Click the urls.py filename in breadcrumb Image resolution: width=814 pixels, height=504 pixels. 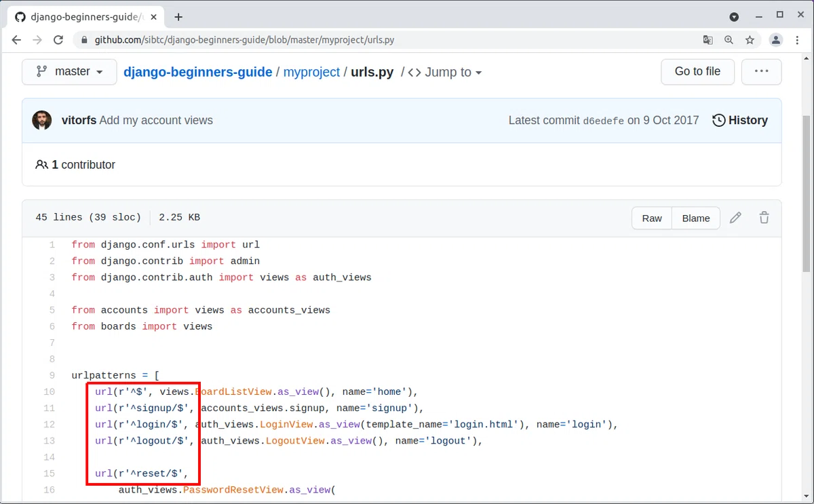[x=372, y=72]
